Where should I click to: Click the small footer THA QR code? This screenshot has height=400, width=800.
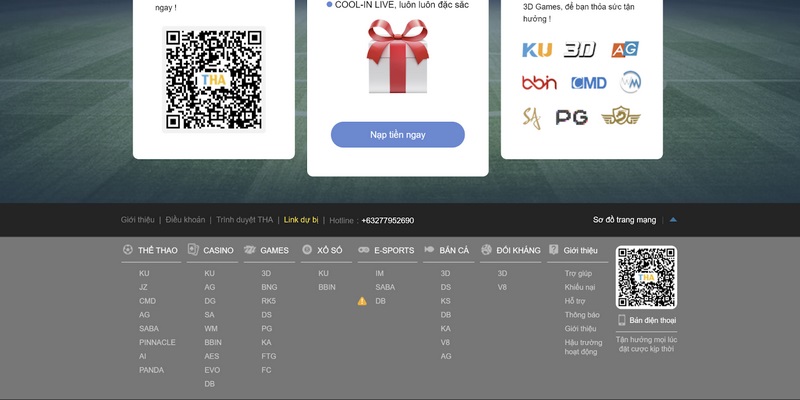tap(646, 277)
